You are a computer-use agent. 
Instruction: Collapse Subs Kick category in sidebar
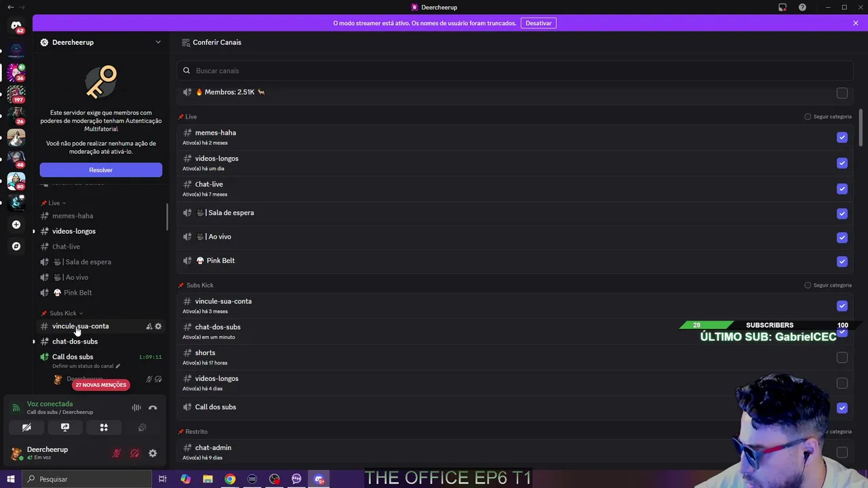pyautogui.click(x=62, y=313)
